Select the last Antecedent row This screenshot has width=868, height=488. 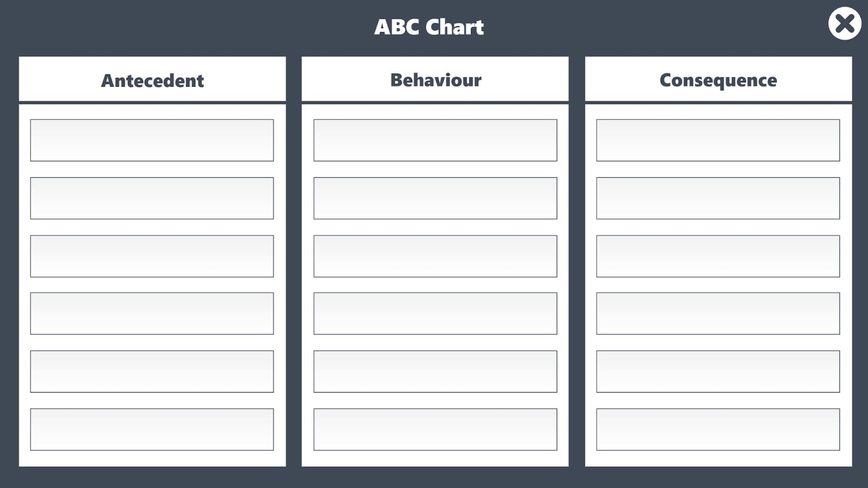152,429
